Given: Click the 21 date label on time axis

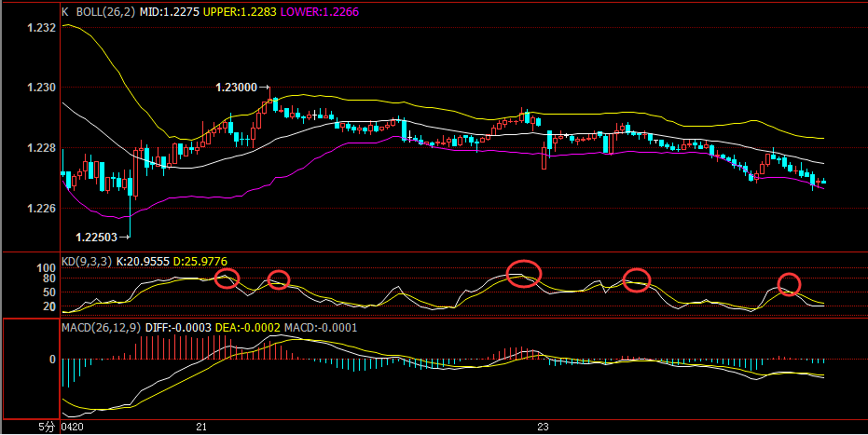Looking at the screenshot, I should 201,427.
